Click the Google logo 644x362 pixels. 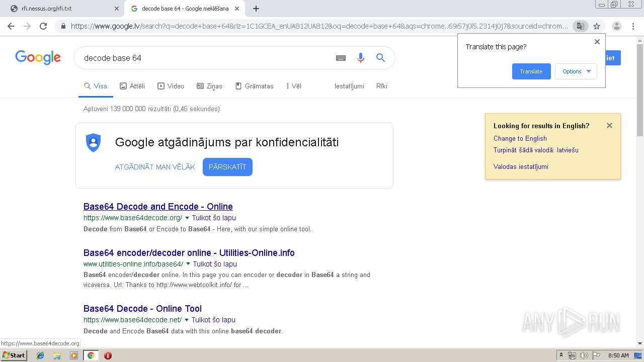click(x=38, y=57)
